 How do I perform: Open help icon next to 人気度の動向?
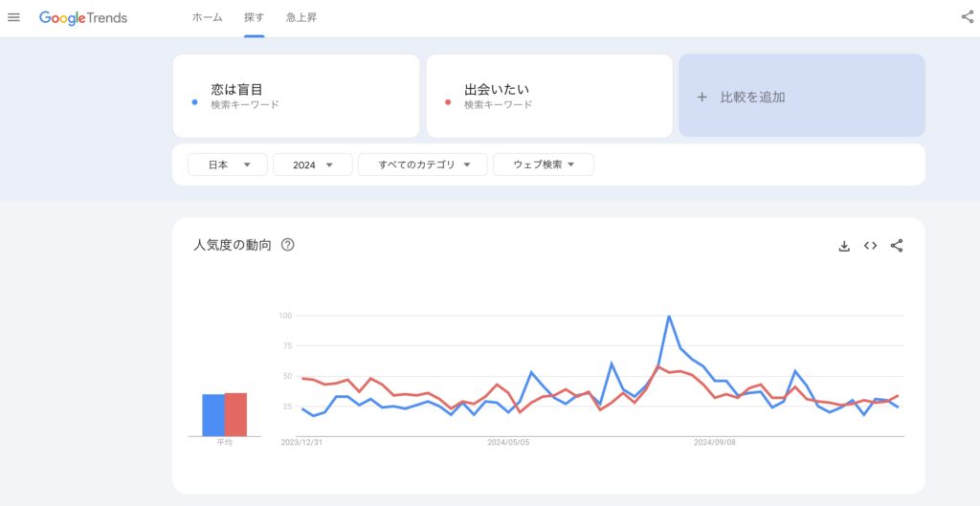pyautogui.click(x=287, y=245)
